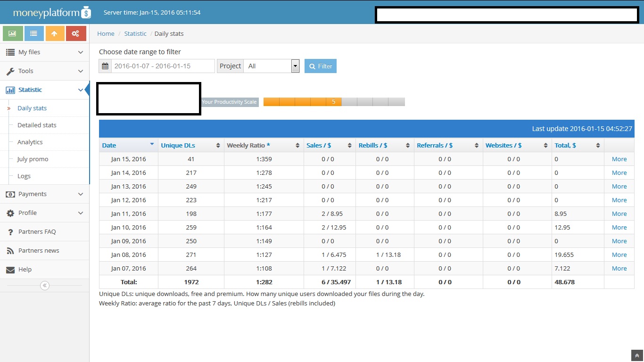Expand the Payments sidebar section
Image resolution: width=644 pixels, height=362 pixels.
point(45,194)
